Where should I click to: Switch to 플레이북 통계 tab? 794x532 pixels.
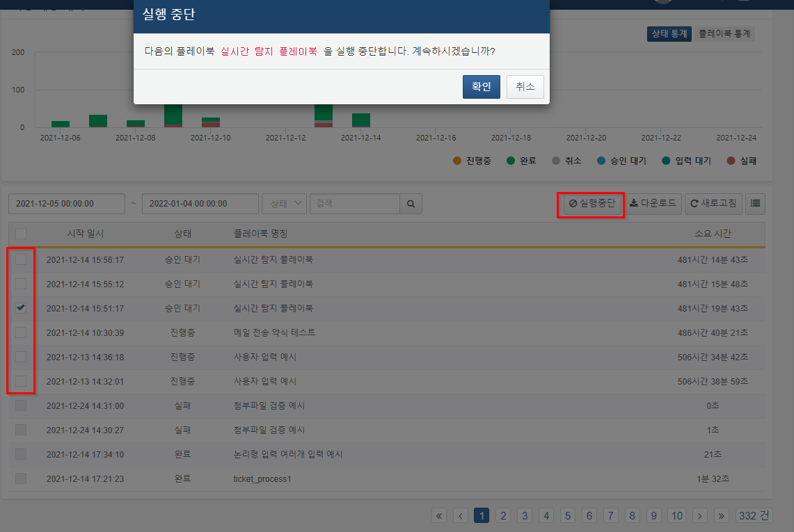(x=724, y=34)
